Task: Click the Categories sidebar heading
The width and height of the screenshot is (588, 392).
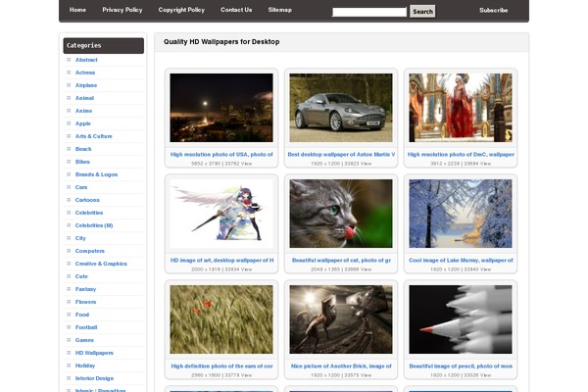Action: [x=104, y=45]
